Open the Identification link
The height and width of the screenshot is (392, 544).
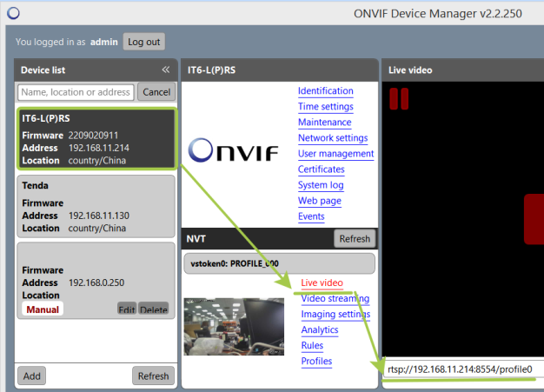(x=325, y=91)
